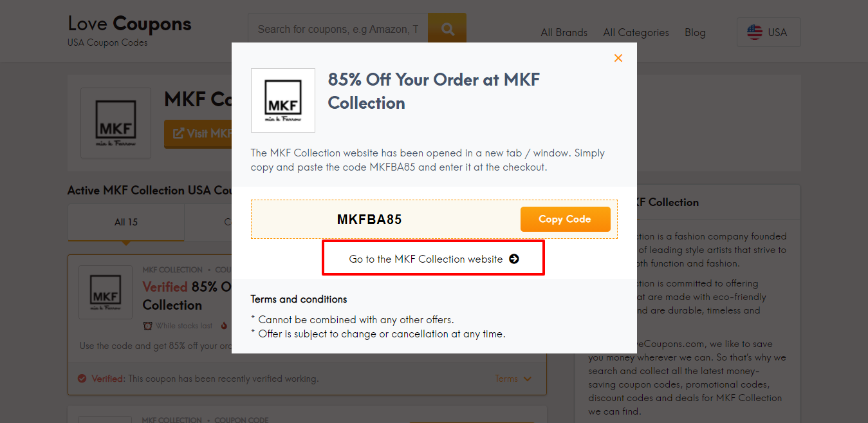
Task: Click the coupon search input field
Action: (x=337, y=28)
